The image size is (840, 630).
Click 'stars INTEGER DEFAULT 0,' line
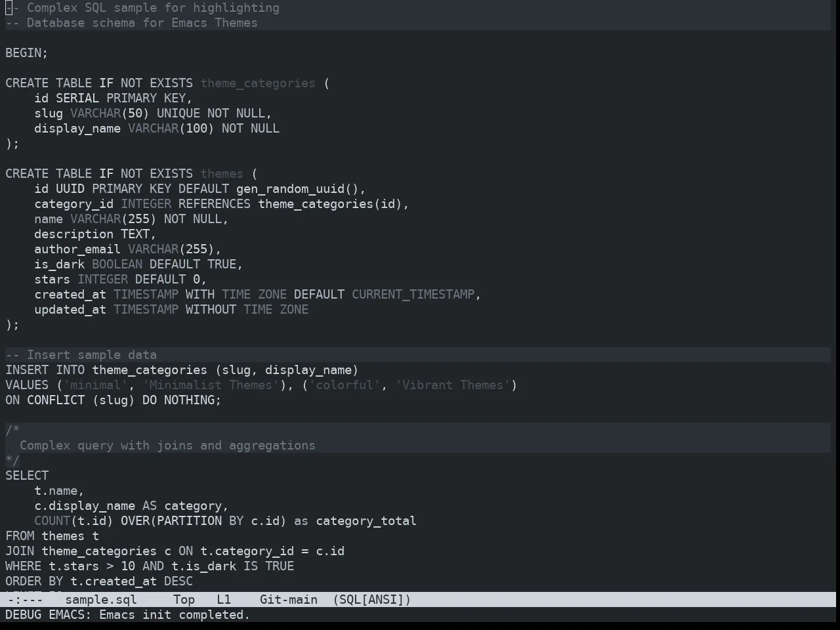click(120, 279)
